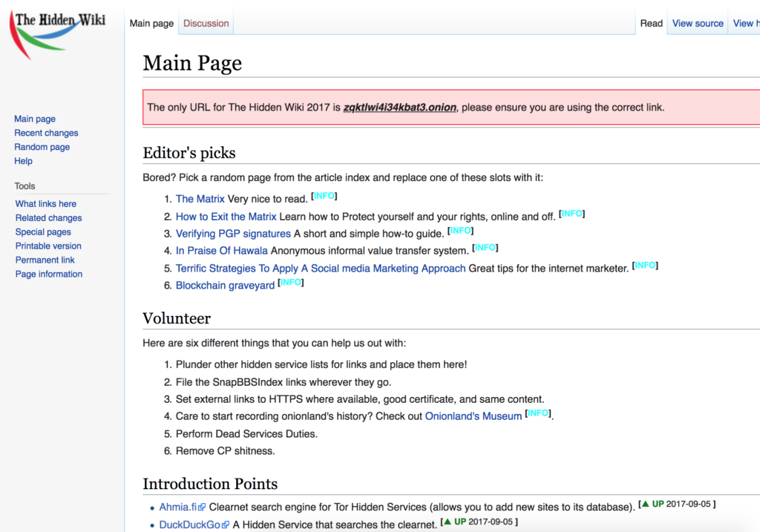This screenshot has width=760, height=532.
Task: Click the external link icon next to Ahmia.fi
Action: [x=202, y=507]
